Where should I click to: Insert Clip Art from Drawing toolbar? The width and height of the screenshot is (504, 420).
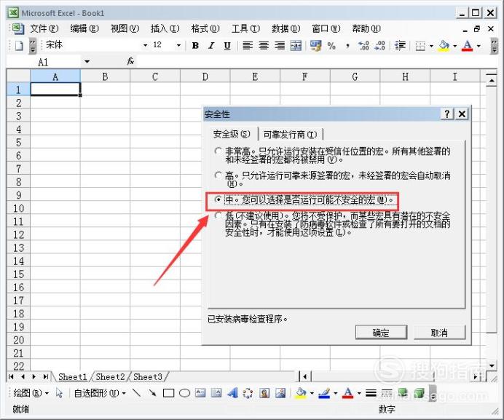(264, 392)
